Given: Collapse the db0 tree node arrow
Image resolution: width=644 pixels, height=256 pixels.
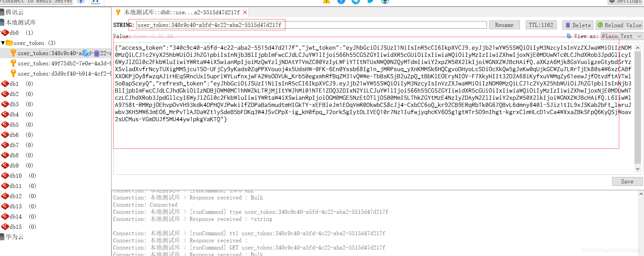Looking at the screenshot, I should [0, 33].
